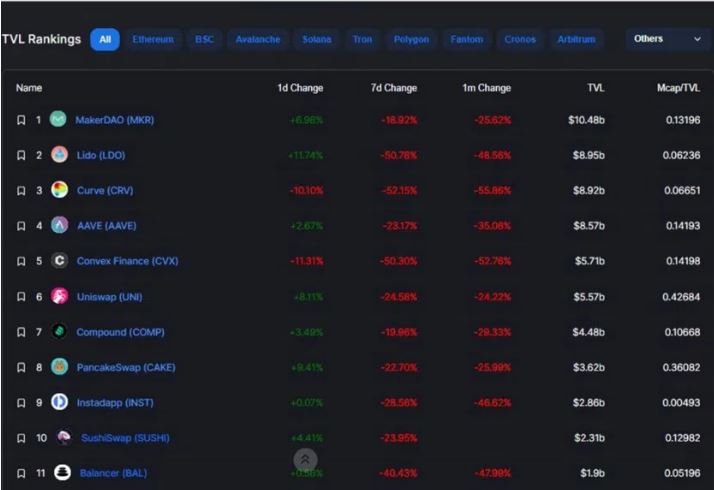This screenshot has width=714, height=490.
Task: Filter rankings by BSC
Action: tap(204, 39)
